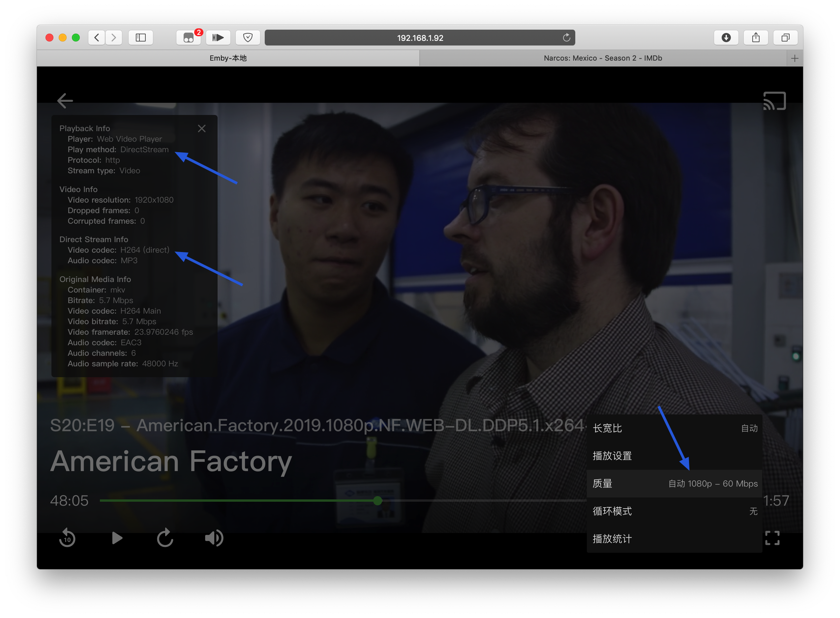Screen dimensions: 840x618
Task: Click the Dropped frames 0 line
Action: (103, 211)
